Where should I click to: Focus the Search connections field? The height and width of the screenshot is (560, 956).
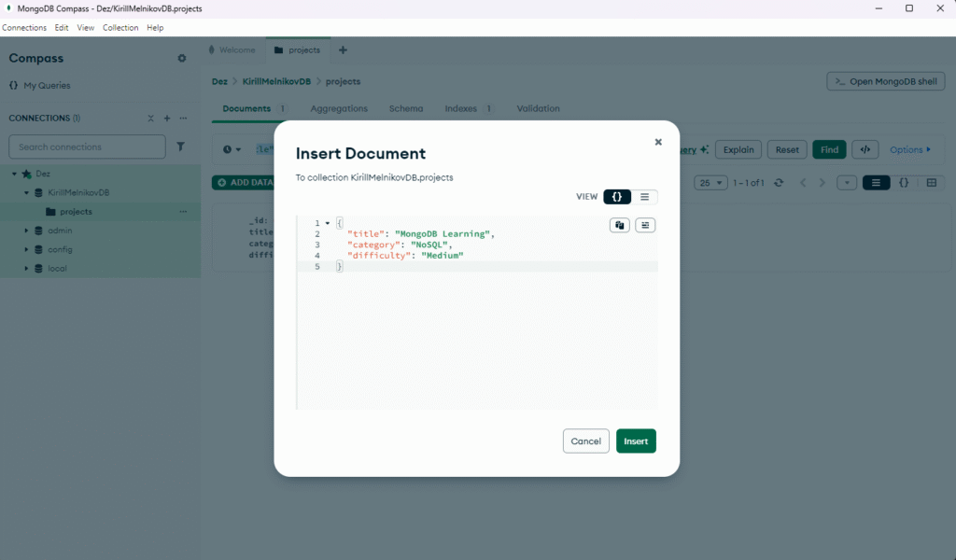pyautogui.click(x=87, y=147)
